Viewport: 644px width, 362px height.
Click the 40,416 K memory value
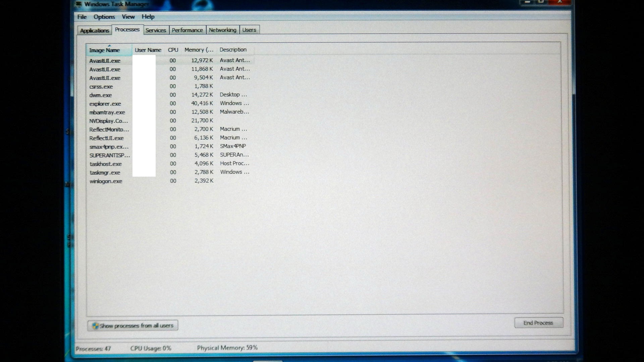pyautogui.click(x=202, y=103)
